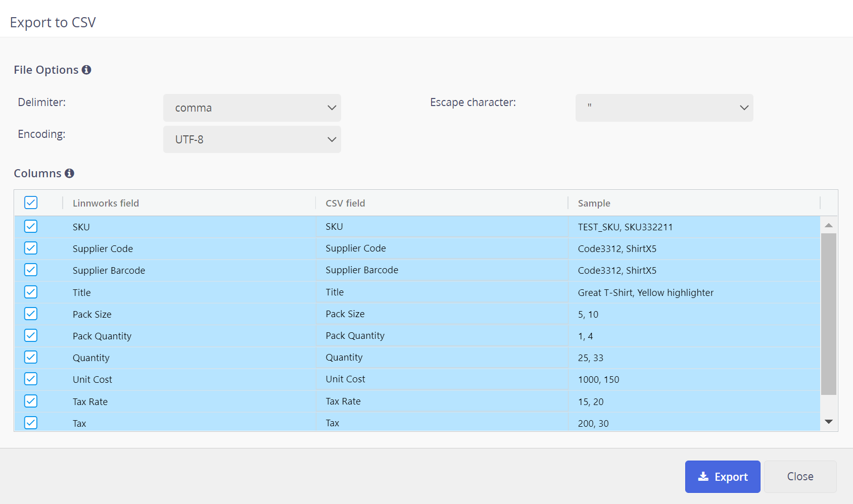Uncheck the Supplier Barcode checkbox
This screenshot has height=504, width=853.
click(31, 270)
